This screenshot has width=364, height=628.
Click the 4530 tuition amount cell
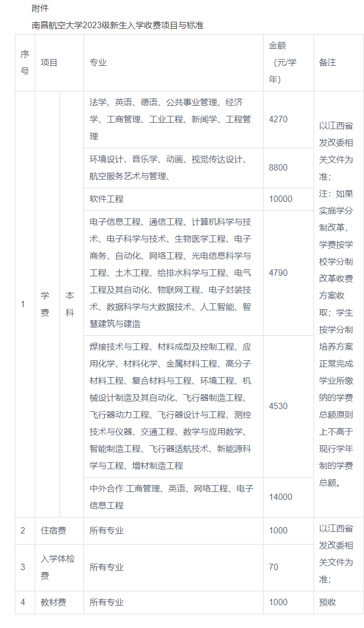[289, 406]
